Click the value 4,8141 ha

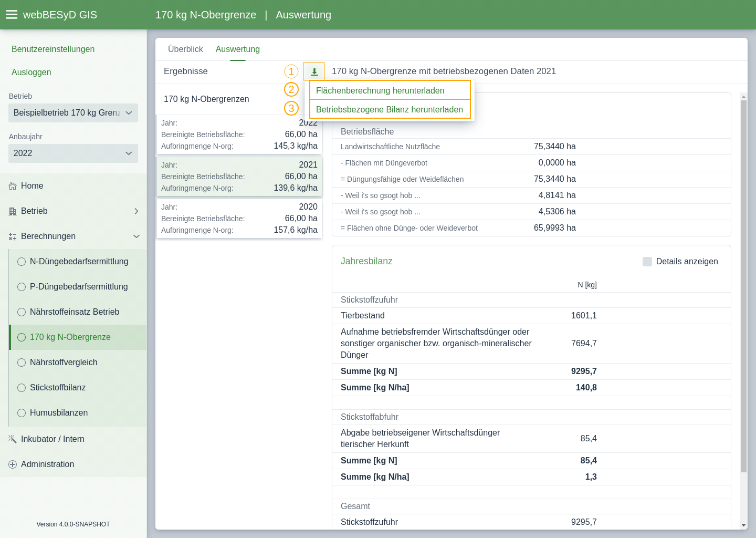pos(557,195)
